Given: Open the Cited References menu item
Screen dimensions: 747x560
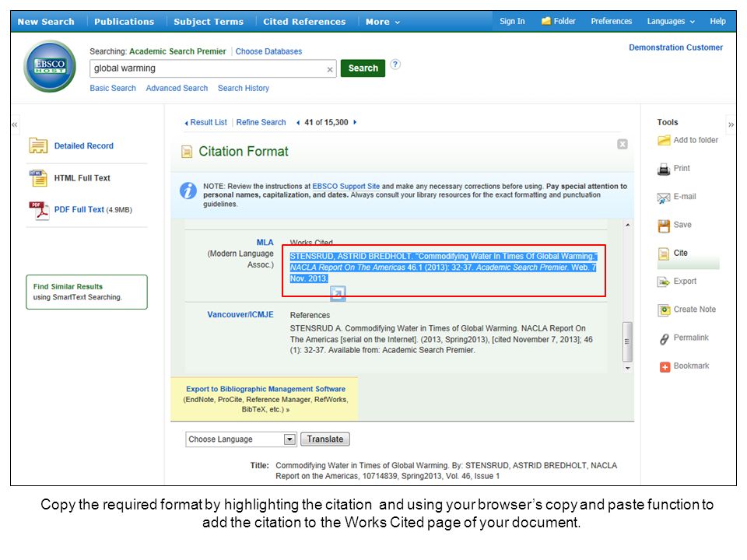Looking at the screenshot, I should (x=304, y=22).
